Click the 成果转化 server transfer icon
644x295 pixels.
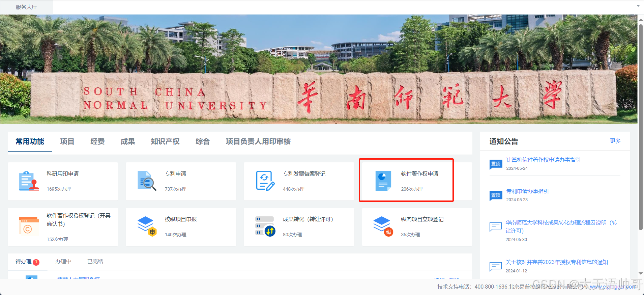pyautogui.click(x=265, y=226)
